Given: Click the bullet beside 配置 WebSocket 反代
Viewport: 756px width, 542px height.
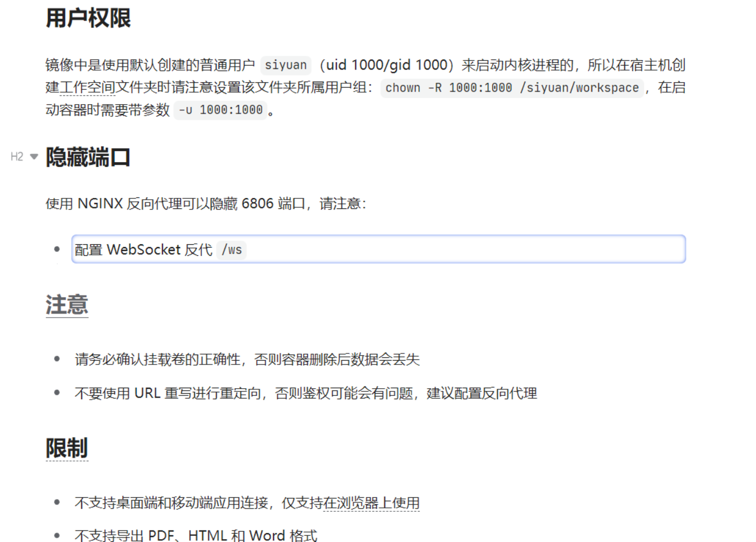Looking at the screenshot, I should (x=57, y=249).
